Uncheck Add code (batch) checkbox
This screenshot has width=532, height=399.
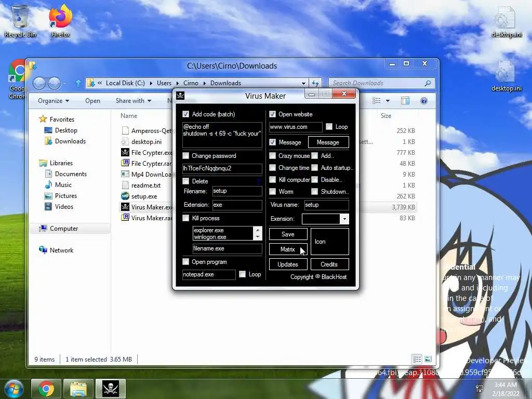[185, 114]
